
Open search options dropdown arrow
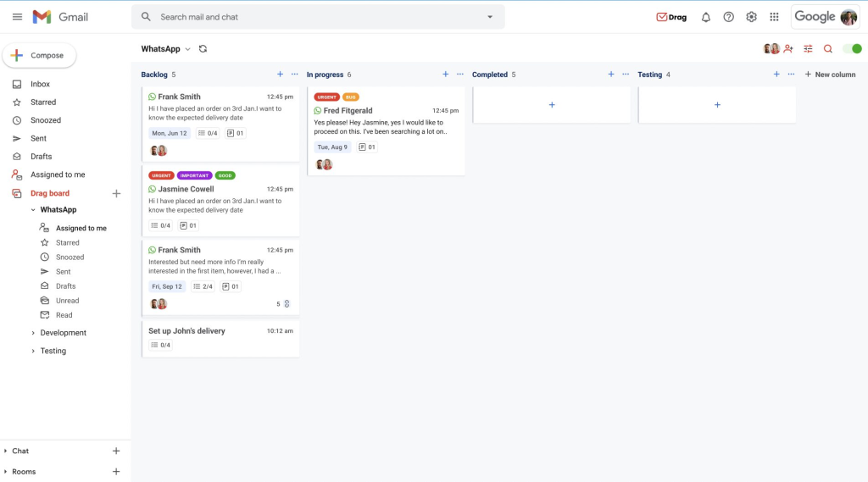point(490,17)
